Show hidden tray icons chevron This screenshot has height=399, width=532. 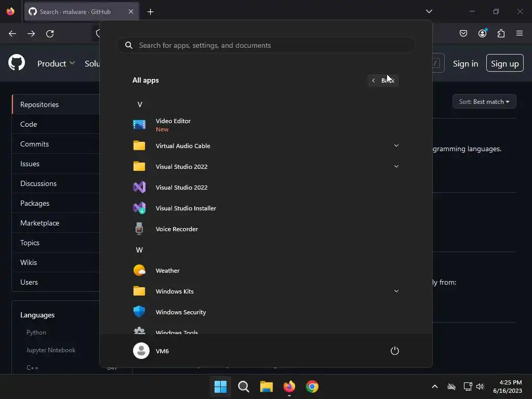(x=435, y=387)
